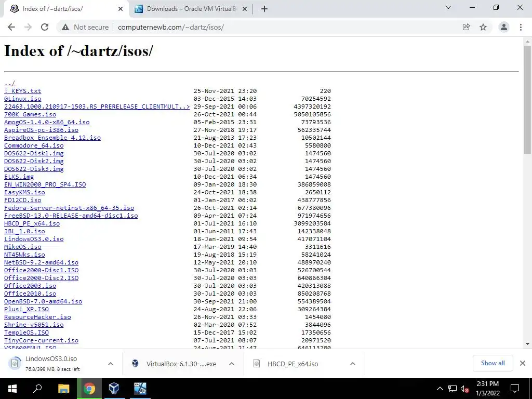Open the !_KEYS.txt link

click(x=23, y=91)
